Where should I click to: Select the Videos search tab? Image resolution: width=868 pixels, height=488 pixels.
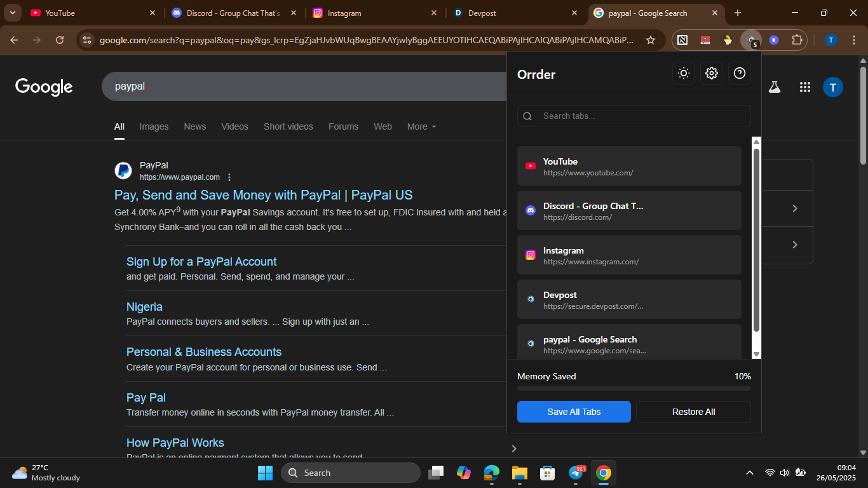234,126
